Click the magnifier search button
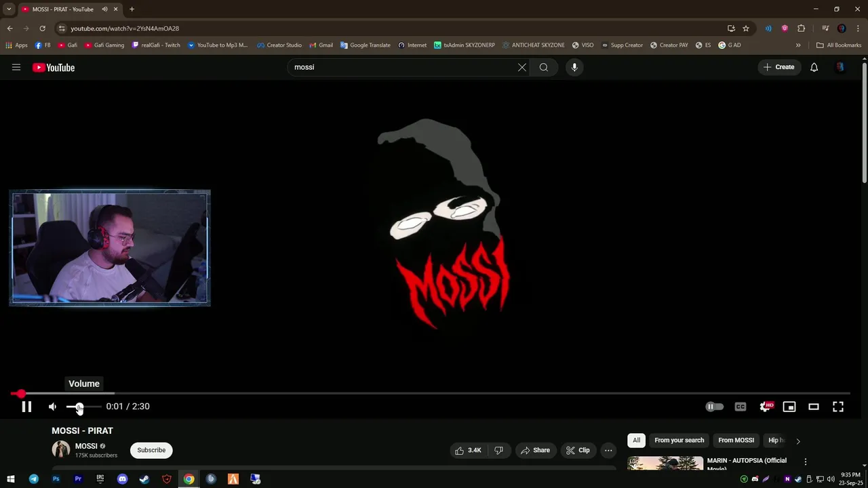This screenshot has width=868, height=488. (x=544, y=67)
